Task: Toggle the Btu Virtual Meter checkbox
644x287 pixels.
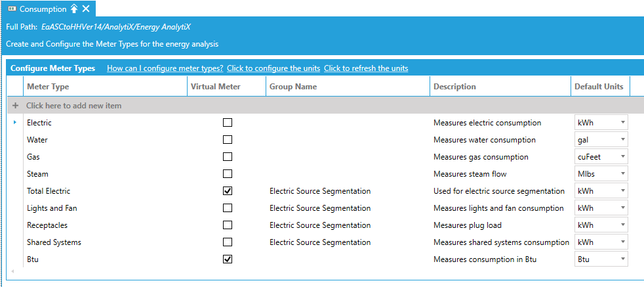Action: point(228,259)
